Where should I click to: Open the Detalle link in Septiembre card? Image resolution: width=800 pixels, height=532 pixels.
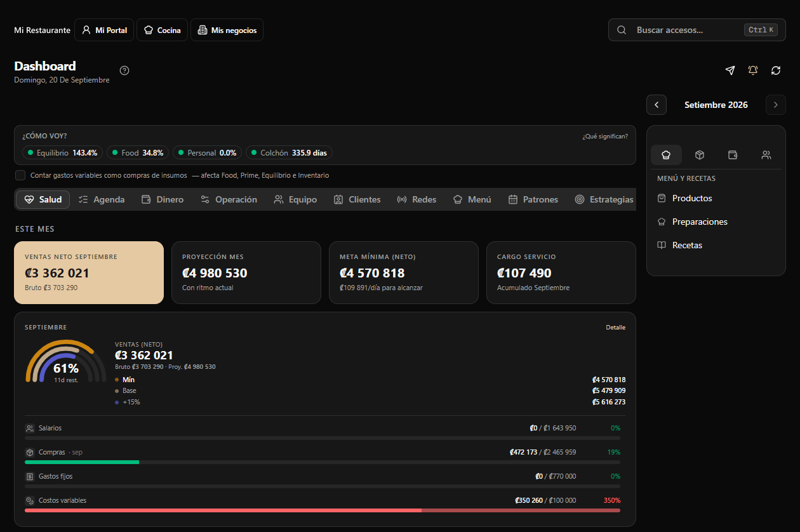[615, 328]
